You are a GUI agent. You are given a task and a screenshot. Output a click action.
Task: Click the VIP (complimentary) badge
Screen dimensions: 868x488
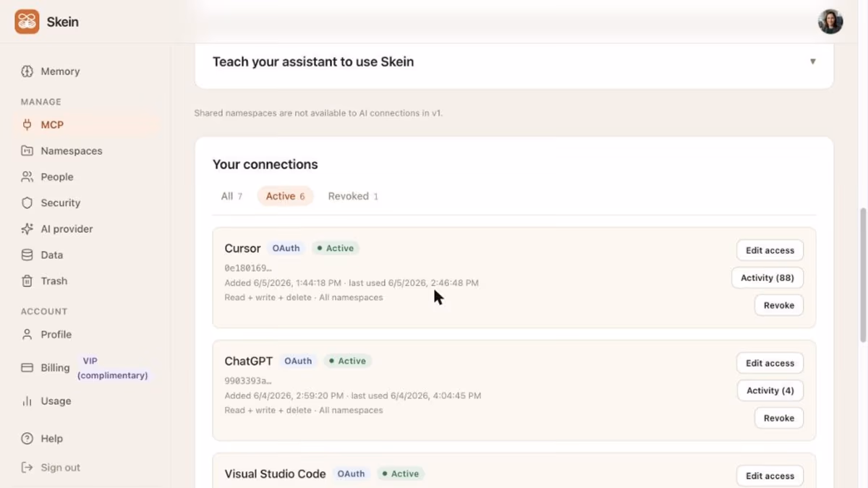click(x=112, y=368)
